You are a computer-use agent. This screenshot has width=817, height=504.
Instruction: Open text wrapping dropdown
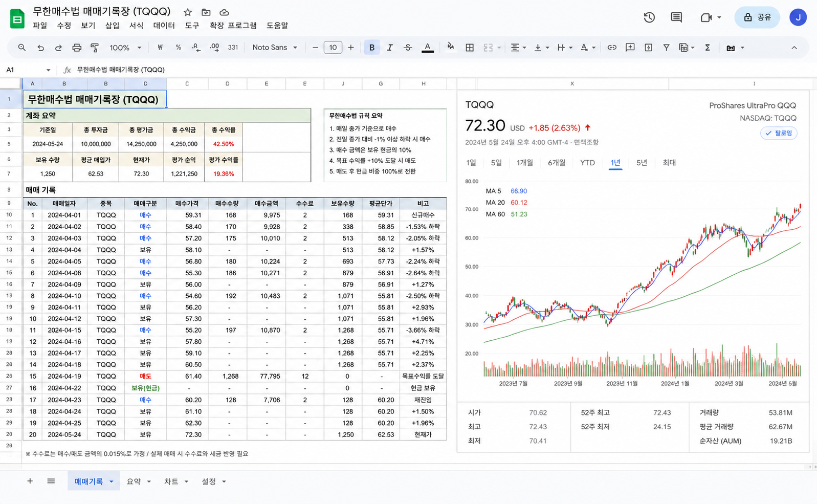(565, 48)
